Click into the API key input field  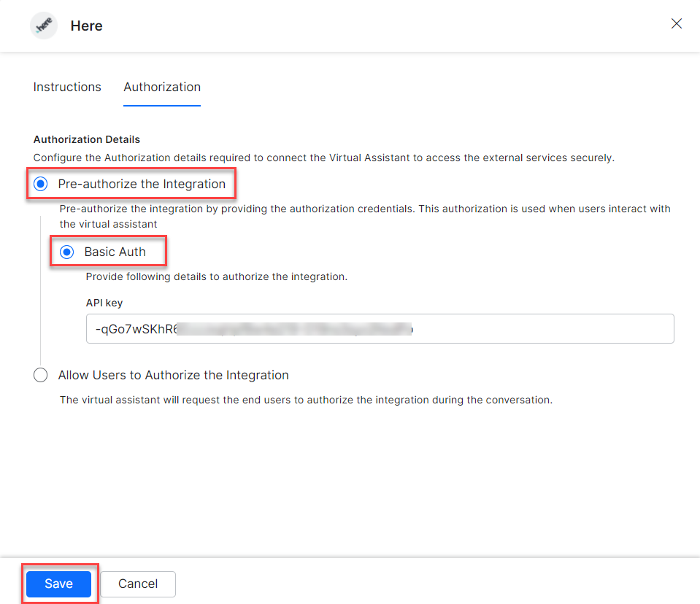click(x=380, y=329)
